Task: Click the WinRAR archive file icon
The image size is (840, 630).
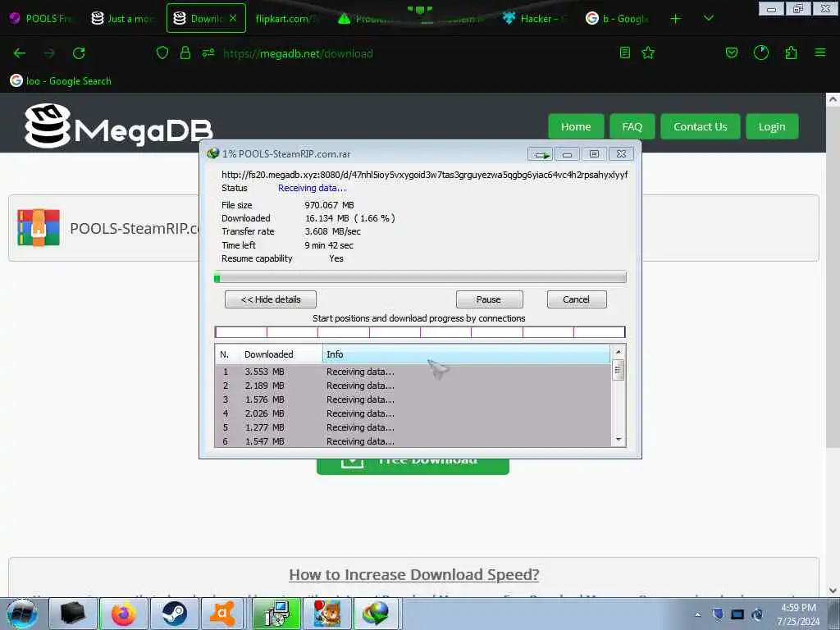Action: click(x=38, y=228)
